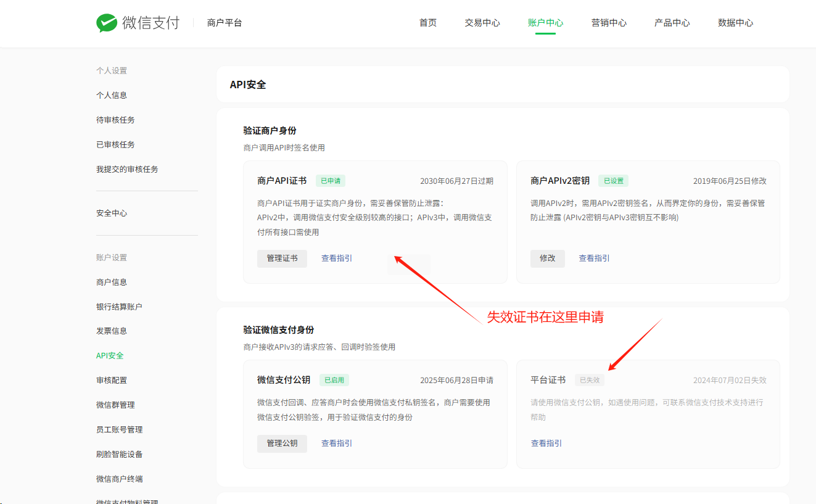The width and height of the screenshot is (816, 504).
Task: Click the 2025年06月28日申请 date
Action: click(456, 381)
